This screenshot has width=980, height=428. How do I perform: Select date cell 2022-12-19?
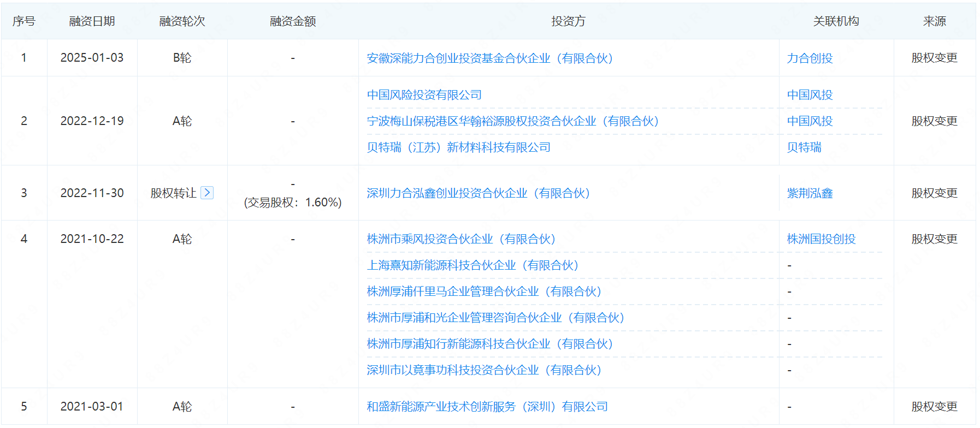click(92, 121)
